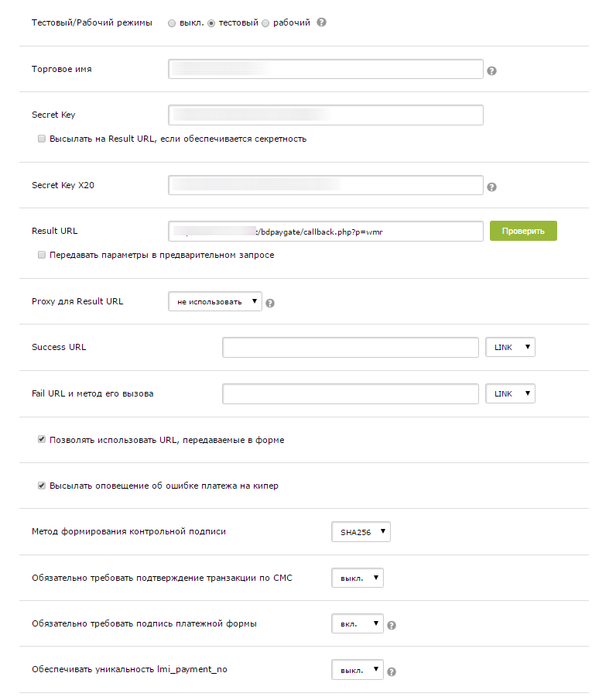Click into the Success URL input field

[x=351, y=347]
